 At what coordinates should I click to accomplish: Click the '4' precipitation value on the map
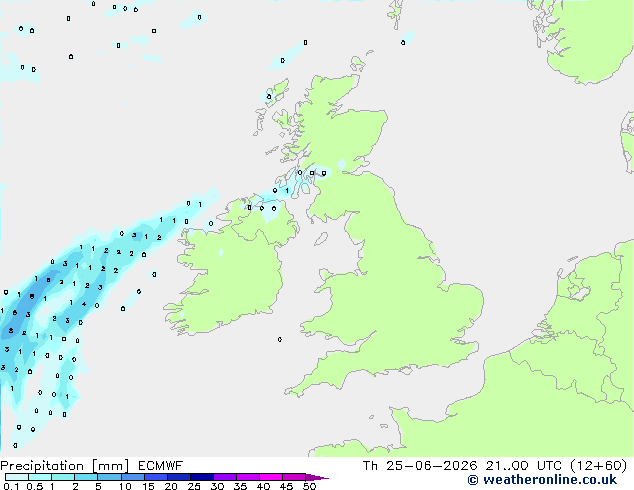pos(84,304)
